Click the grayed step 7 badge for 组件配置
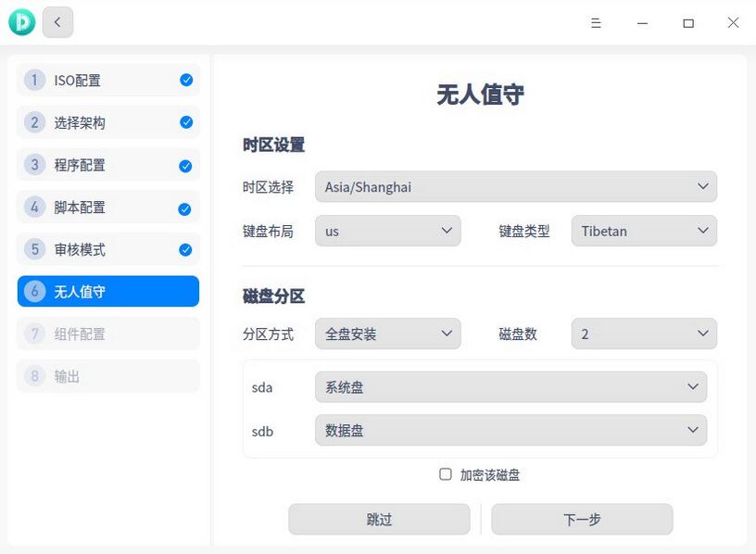The width and height of the screenshot is (756, 554). click(32, 334)
